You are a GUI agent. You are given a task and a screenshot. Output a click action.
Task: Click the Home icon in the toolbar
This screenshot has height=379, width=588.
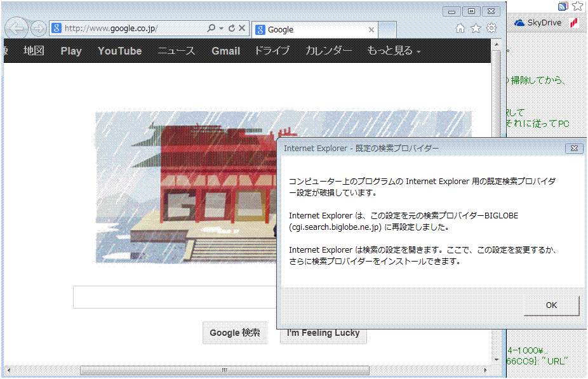coord(460,29)
